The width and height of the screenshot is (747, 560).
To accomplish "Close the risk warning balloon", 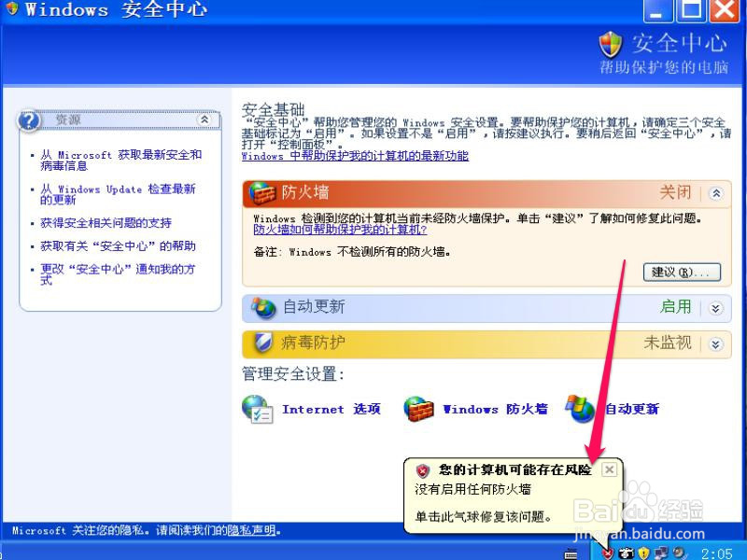I will coord(609,470).
